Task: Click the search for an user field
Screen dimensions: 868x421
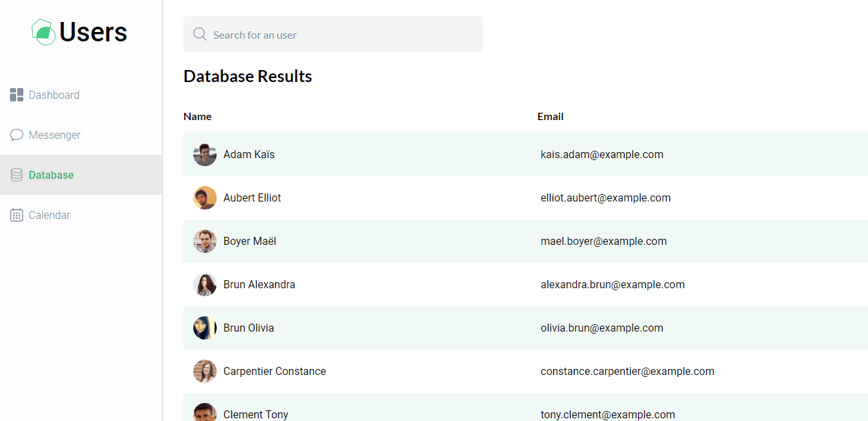Action: [333, 33]
